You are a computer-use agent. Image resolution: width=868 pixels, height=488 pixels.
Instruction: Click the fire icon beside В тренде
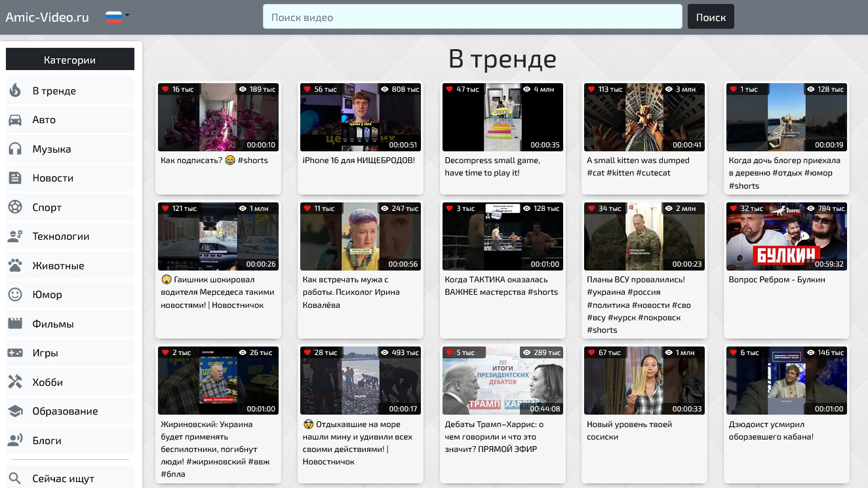[15, 91]
